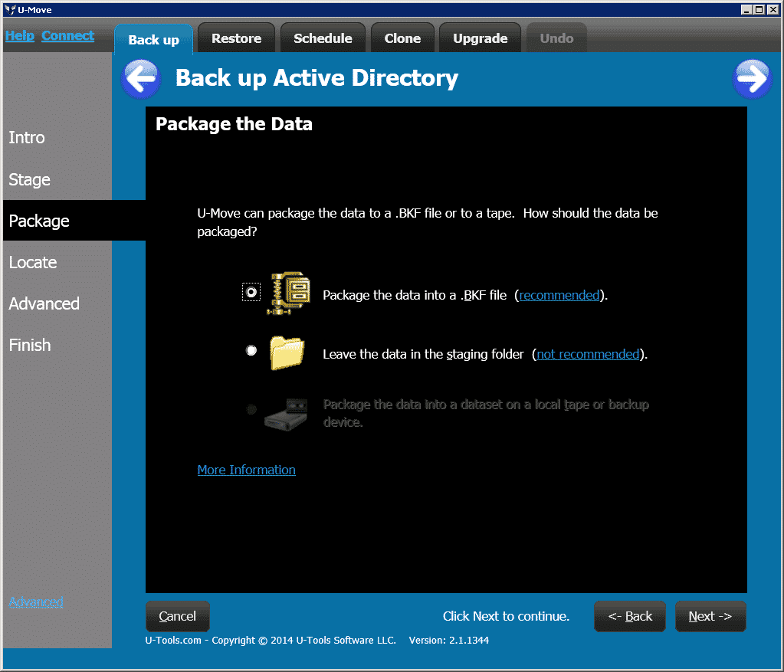The image size is (784, 672).
Task: Open the More Information link
Action: click(x=247, y=470)
